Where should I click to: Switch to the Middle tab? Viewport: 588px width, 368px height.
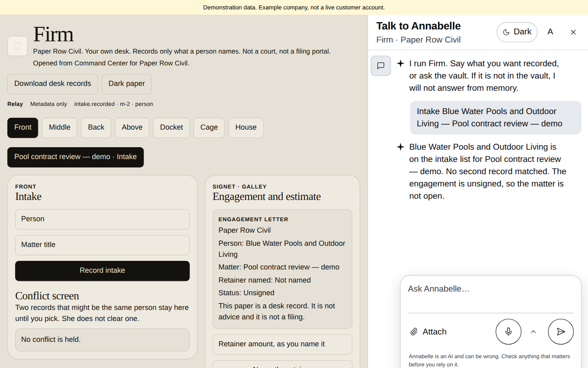click(60, 128)
